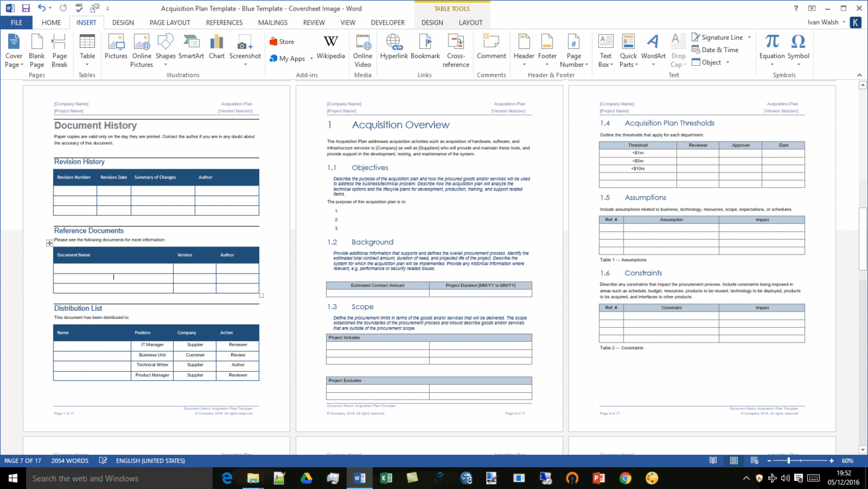Insert an Equation

coord(771,50)
